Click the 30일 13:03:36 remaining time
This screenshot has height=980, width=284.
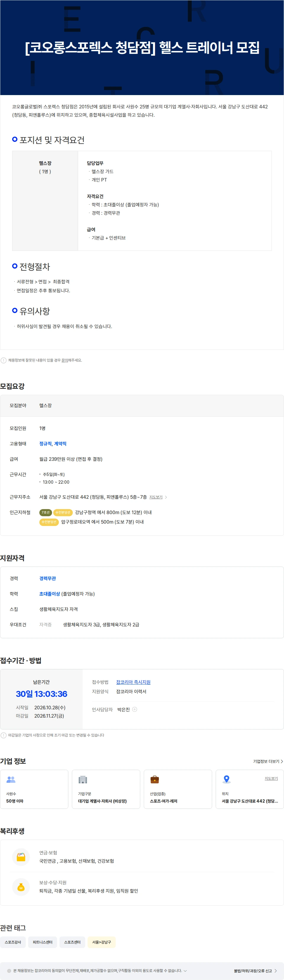tap(41, 694)
